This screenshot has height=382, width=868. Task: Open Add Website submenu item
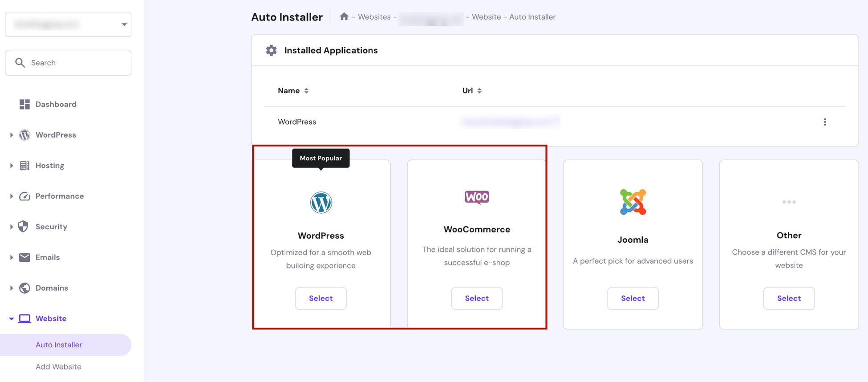(x=58, y=367)
